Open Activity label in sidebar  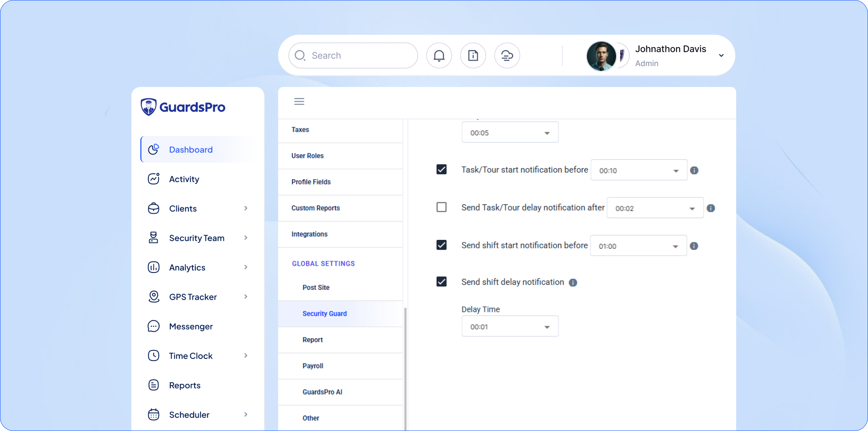[x=184, y=179]
